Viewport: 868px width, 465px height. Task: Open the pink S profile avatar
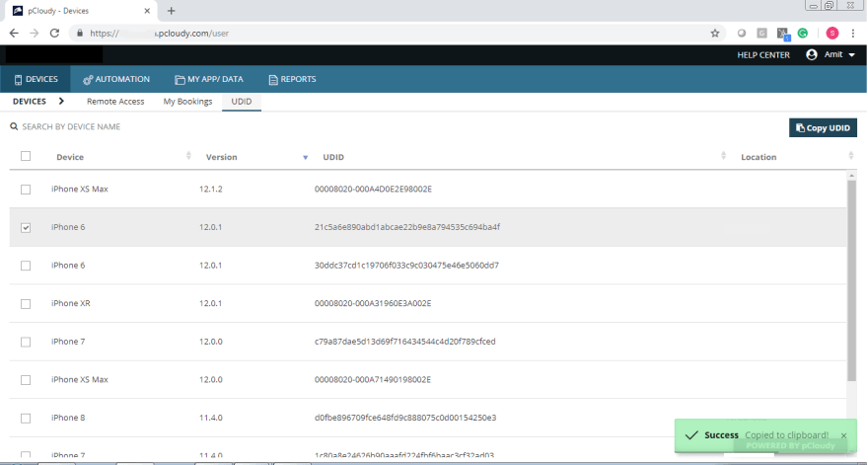(832, 34)
